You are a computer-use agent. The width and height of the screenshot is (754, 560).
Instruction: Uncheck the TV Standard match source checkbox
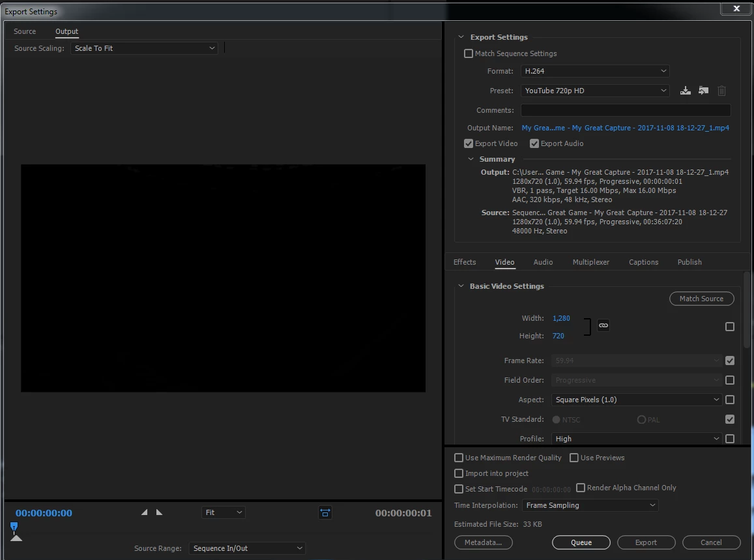tap(729, 419)
